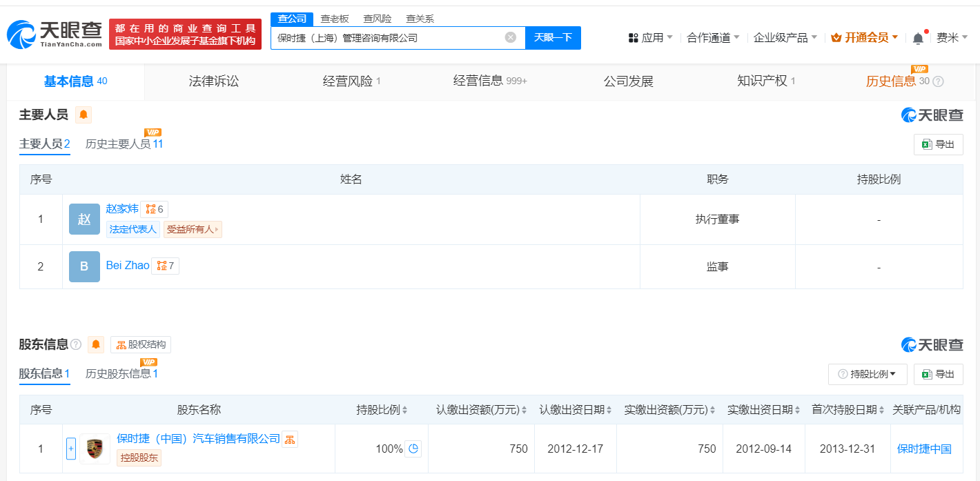Switch to the 法律诉讼 tab

pyautogui.click(x=214, y=81)
